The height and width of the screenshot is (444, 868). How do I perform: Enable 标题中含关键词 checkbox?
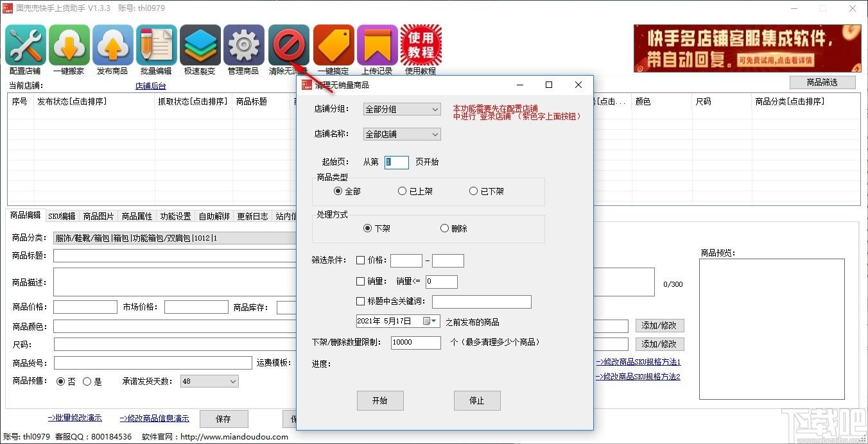click(360, 302)
